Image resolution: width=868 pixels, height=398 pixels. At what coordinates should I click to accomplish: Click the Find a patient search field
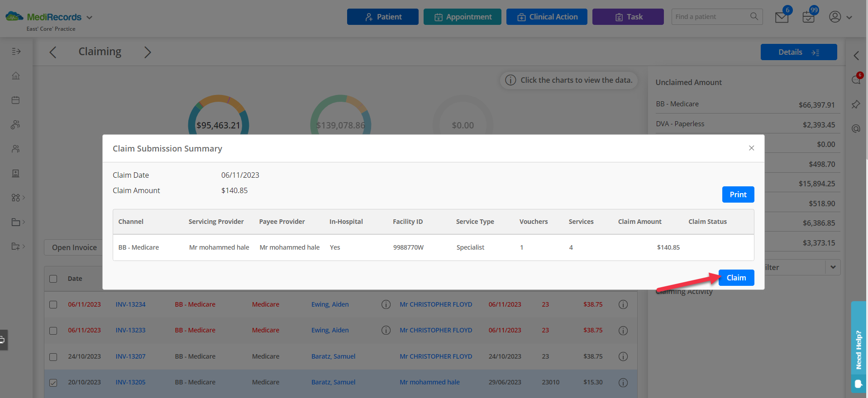click(x=711, y=17)
